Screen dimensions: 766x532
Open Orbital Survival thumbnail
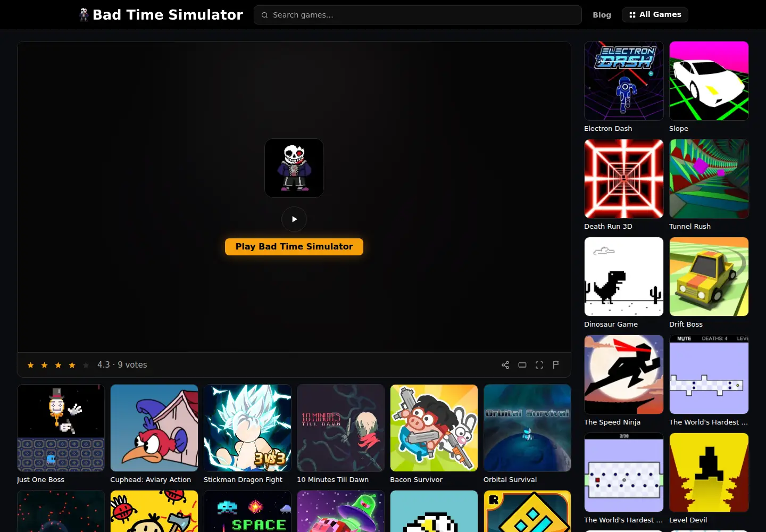[527, 428]
